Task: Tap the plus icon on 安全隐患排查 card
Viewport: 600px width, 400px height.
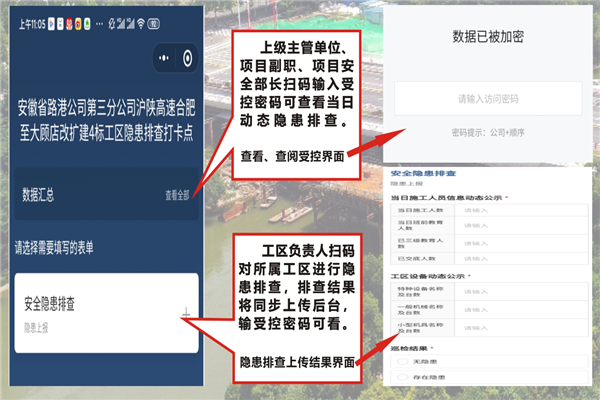Action: (x=187, y=315)
